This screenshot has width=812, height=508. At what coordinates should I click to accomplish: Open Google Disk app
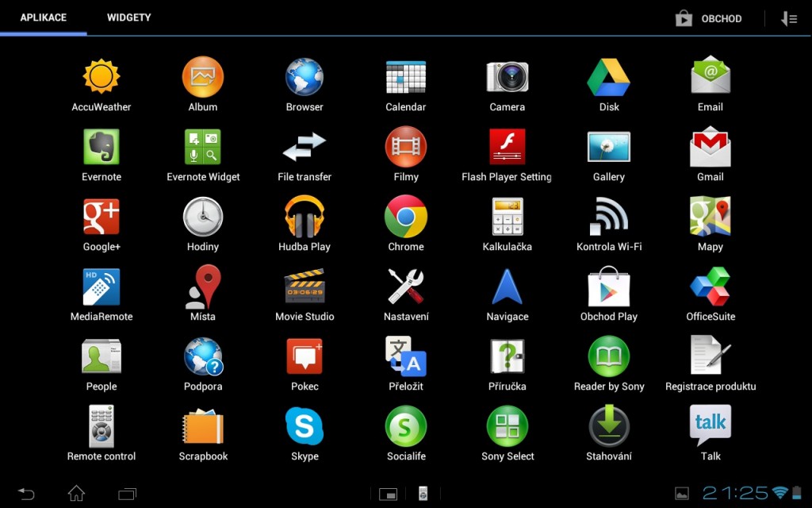pyautogui.click(x=609, y=77)
